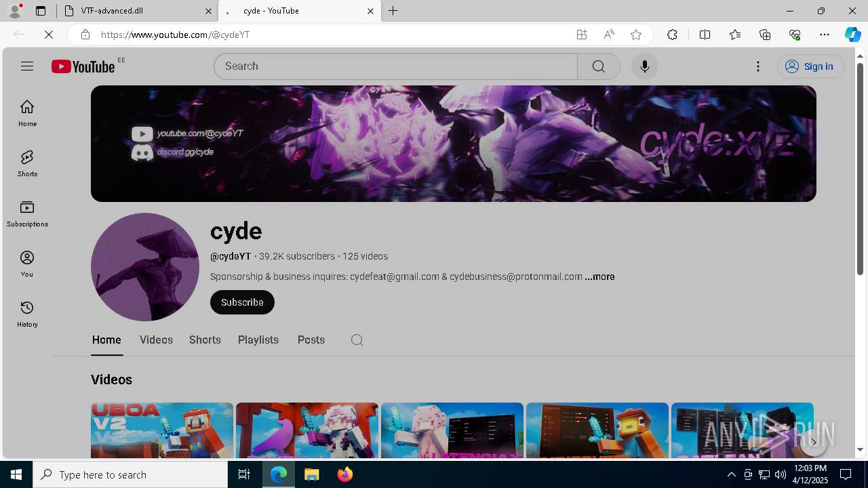
Task: Open Copilot sidebar
Action: coord(852,35)
